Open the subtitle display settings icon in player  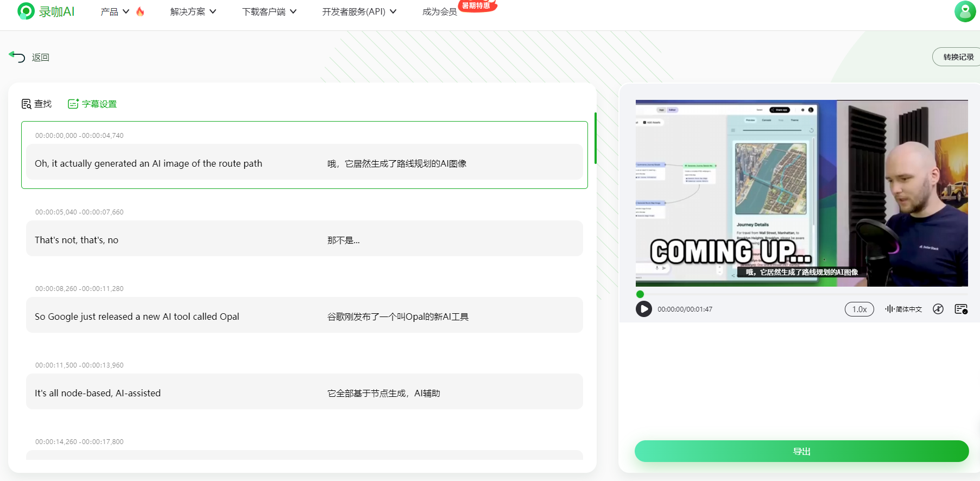[960, 309]
